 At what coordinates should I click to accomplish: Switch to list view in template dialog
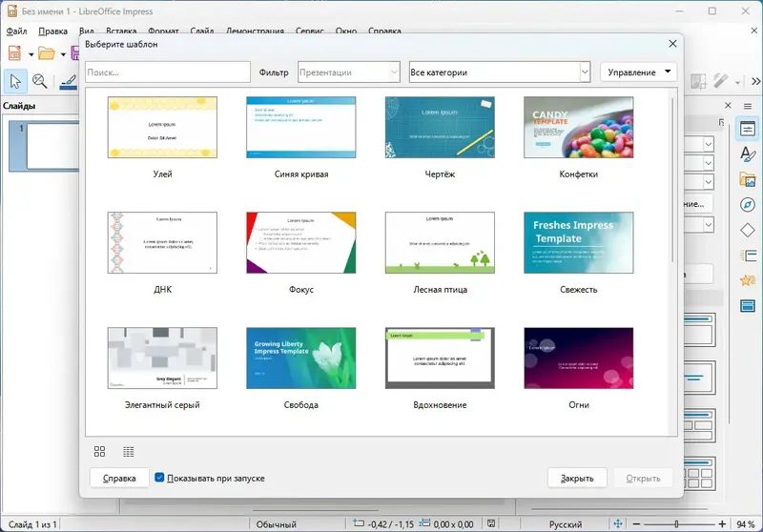click(129, 452)
